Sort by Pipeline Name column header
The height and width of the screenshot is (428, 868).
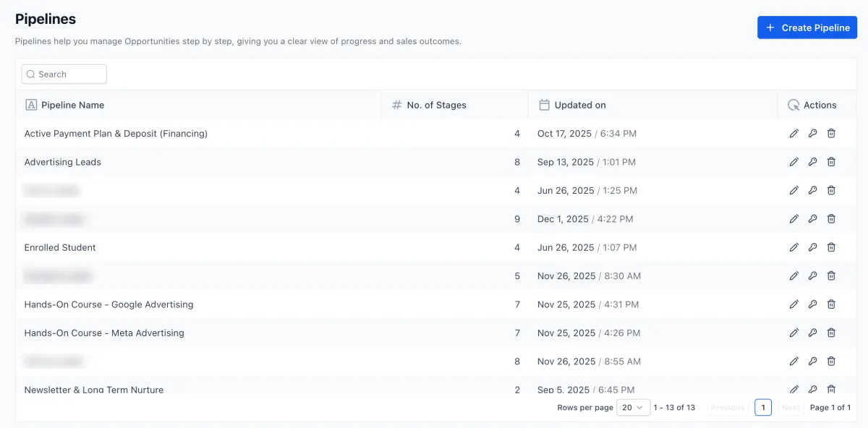pyautogui.click(x=72, y=105)
